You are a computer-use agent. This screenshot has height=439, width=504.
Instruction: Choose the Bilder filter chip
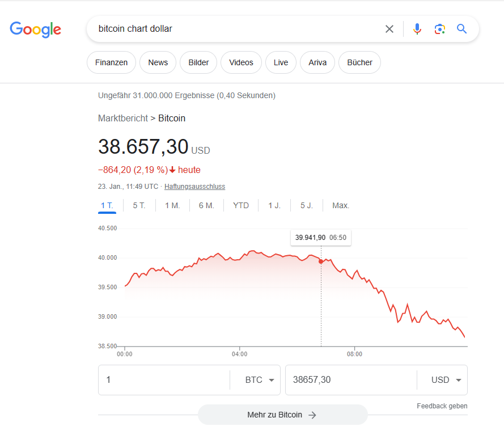point(198,62)
